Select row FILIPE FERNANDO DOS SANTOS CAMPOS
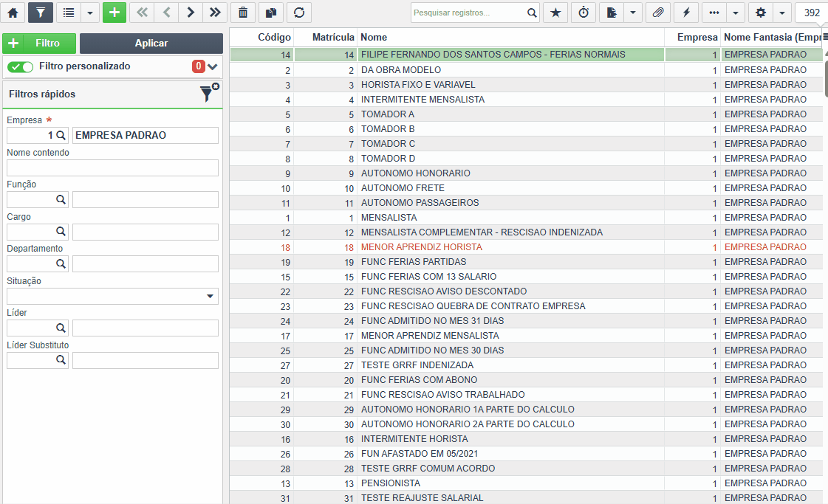This screenshot has height=504, width=828. 526,55
